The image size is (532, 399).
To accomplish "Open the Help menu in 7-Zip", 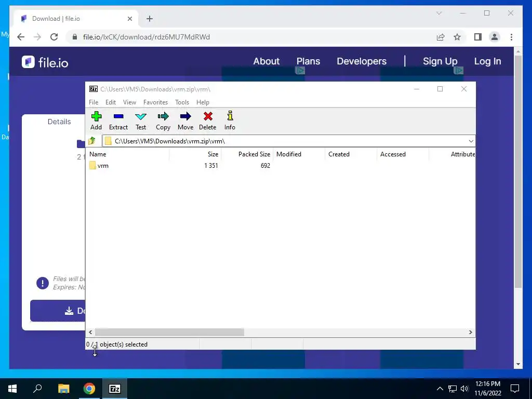I will (203, 102).
